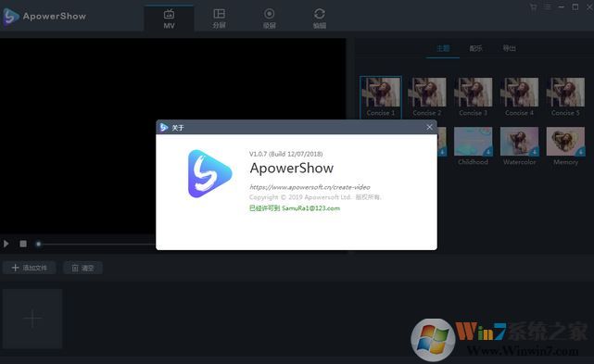Download the Memory theme via arrow badge

click(x=580, y=152)
